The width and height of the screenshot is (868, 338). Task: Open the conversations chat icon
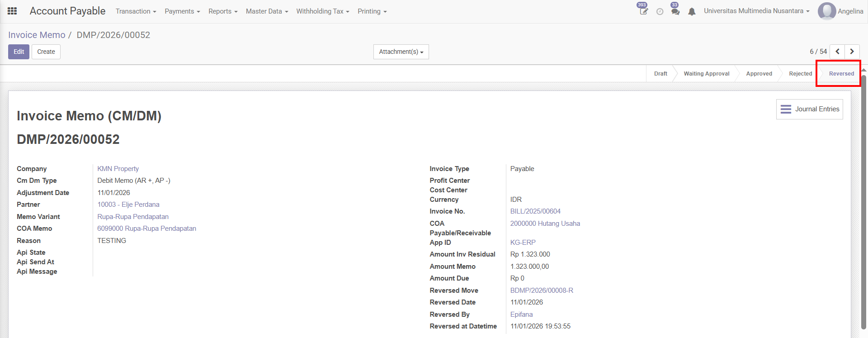(675, 12)
